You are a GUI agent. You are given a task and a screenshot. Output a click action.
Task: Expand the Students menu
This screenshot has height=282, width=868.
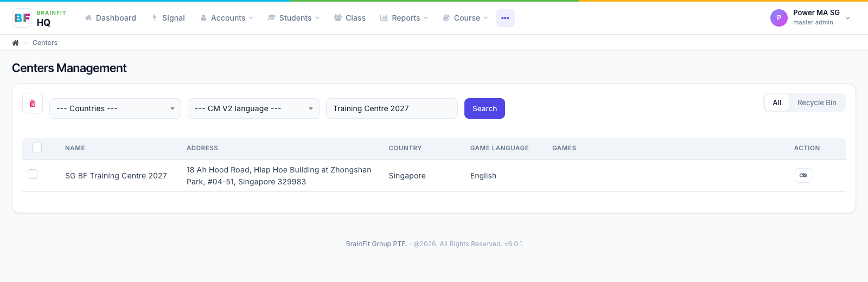[x=293, y=18]
